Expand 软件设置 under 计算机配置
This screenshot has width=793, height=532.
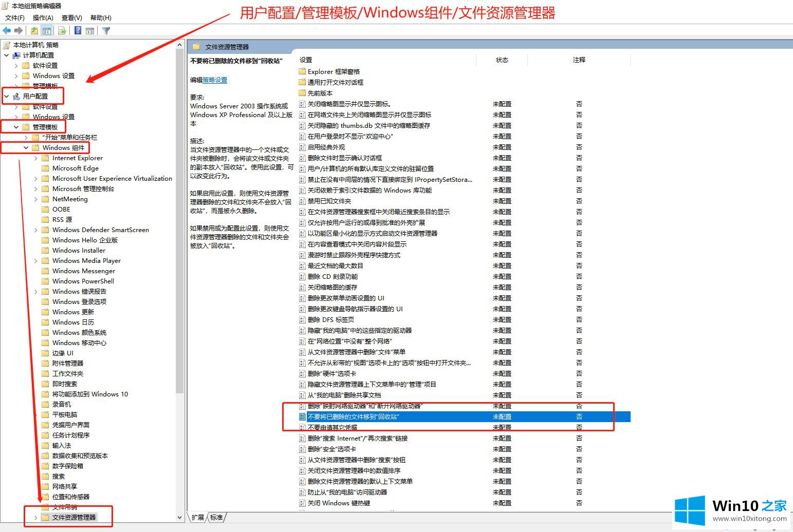tap(16, 65)
